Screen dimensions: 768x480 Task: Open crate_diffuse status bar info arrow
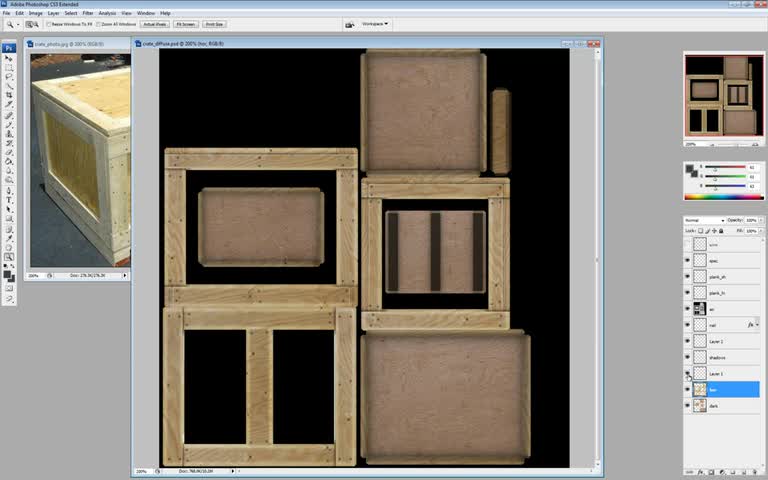[233, 471]
